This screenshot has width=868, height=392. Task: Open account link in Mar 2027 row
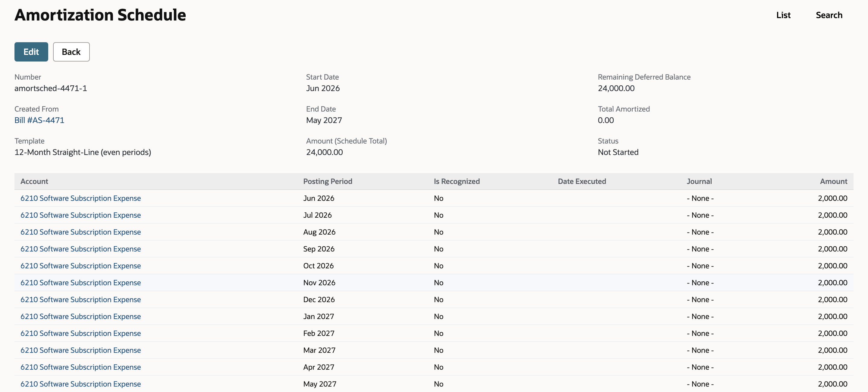(x=80, y=350)
